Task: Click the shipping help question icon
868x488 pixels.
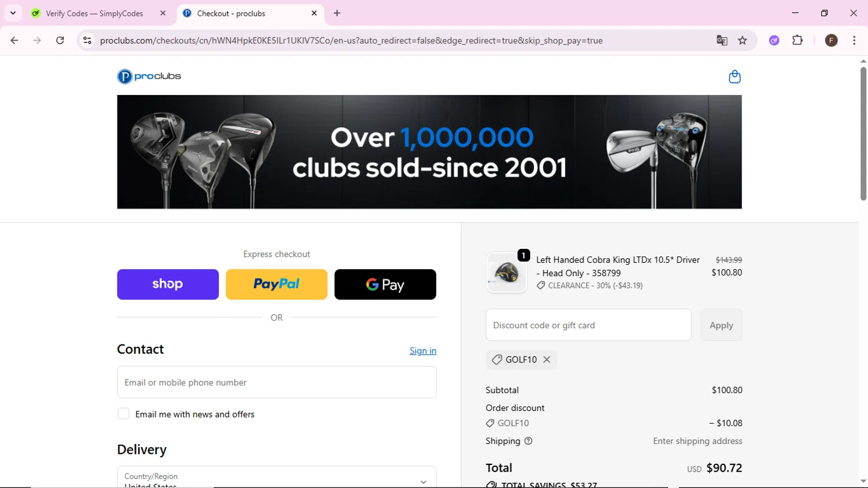Action: point(528,441)
